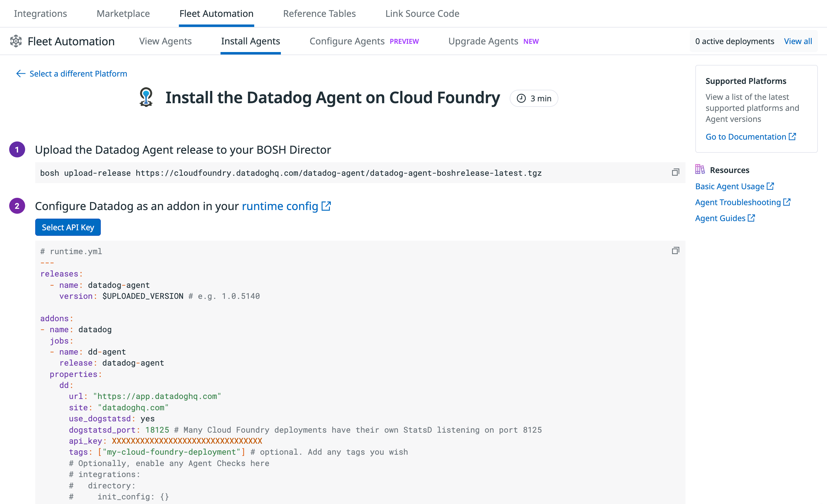The height and width of the screenshot is (504, 827).
Task: Click the $UPLOADED_VERSION value in code
Action: [x=143, y=296]
